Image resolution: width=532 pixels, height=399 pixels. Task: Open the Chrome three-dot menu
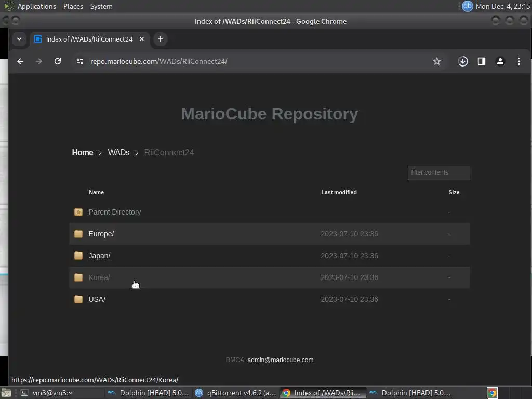[519, 61]
